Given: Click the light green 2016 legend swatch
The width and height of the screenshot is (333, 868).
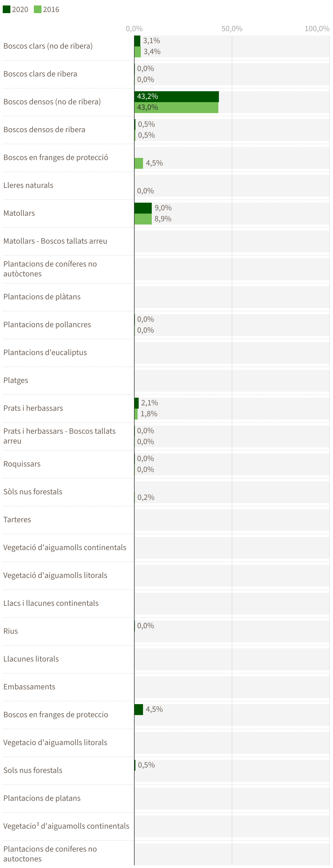Looking at the screenshot, I should pyautogui.click(x=37, y=9).
